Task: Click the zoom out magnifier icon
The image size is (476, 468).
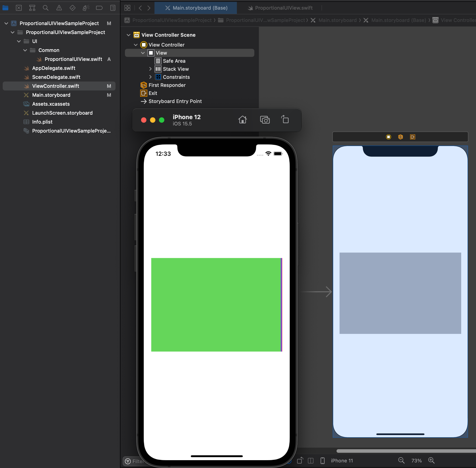Action: [401, 460]
